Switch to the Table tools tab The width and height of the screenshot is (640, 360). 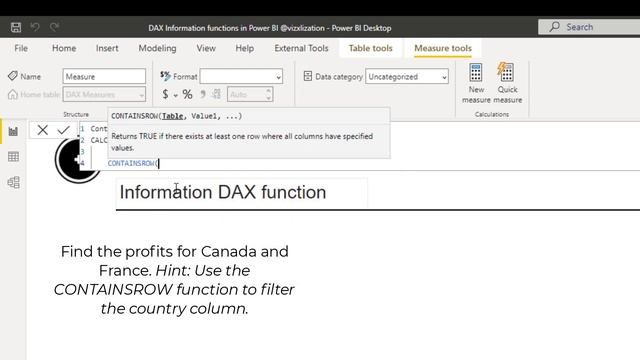(x=370, y=48)
